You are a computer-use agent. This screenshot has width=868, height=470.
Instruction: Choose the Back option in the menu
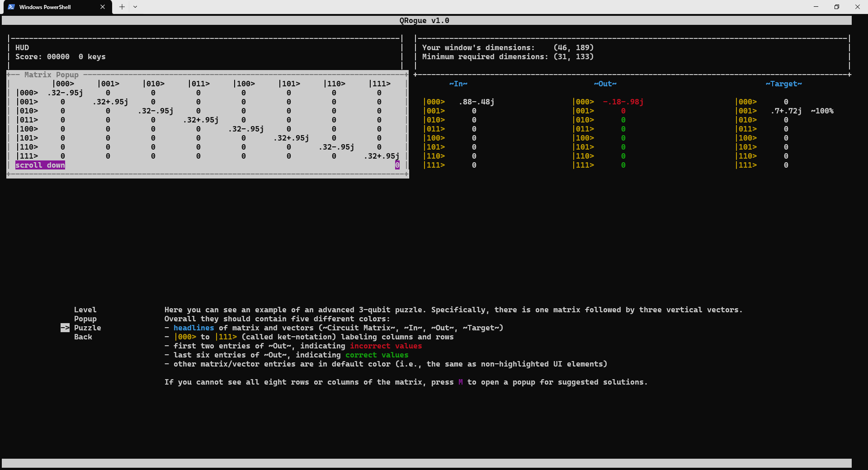point(83,337)
